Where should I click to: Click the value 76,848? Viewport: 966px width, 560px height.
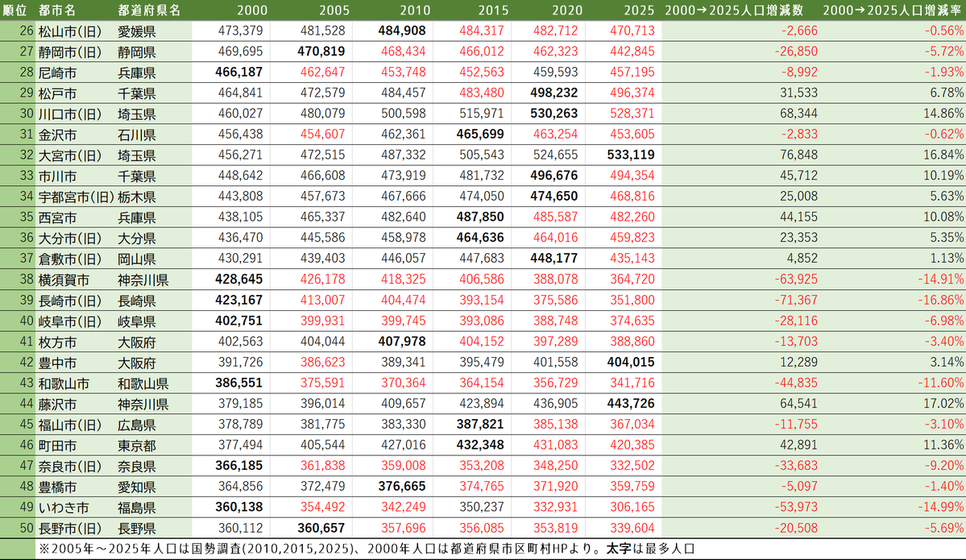point(798,155)
